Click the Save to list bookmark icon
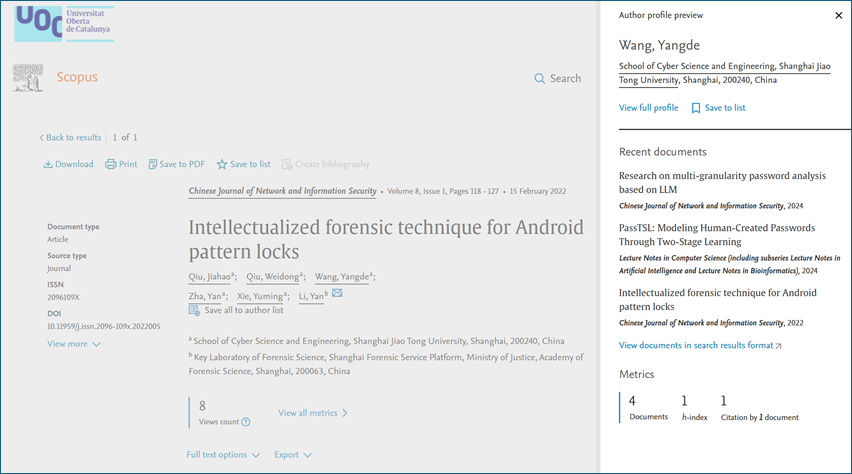This screenshot has width=852, height=474. pyautogui.click(x=696, y=108)
